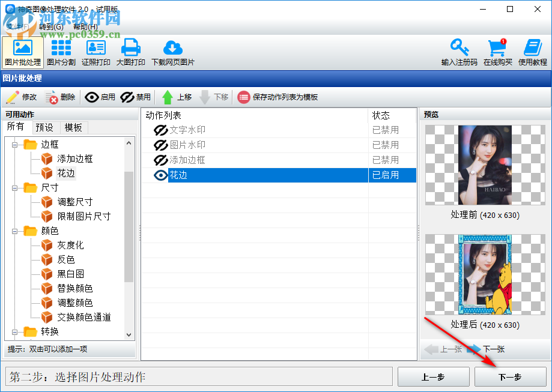This screenshot has width=552, height=392.
Task: Select the 替换颜色 tree item
Action: (74, 289)
